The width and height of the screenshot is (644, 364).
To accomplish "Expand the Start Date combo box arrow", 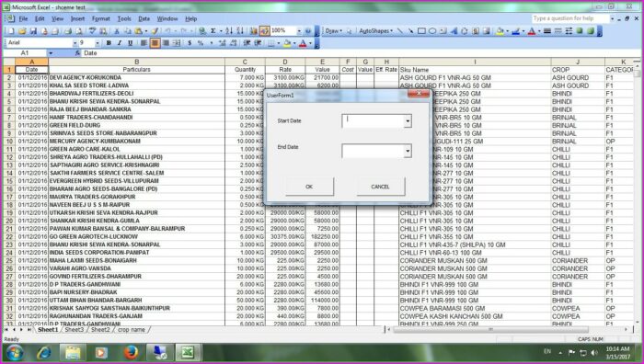I will click(x=408, y=121).
